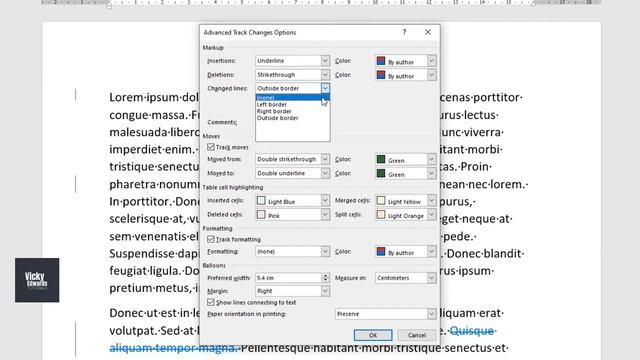Select Outside border in the dropdown list
Image resolution: width=640 pixels, height=360 pixels.
pos(293,118)
